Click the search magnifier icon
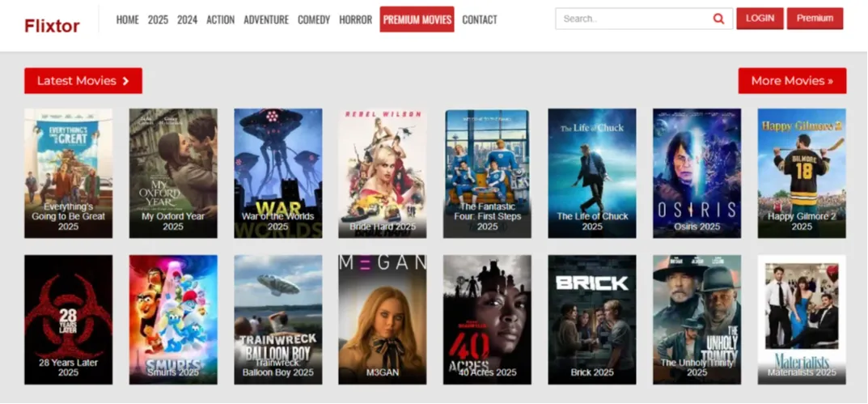868x404 pixels. pyautogui.click(x=718, y=19)
